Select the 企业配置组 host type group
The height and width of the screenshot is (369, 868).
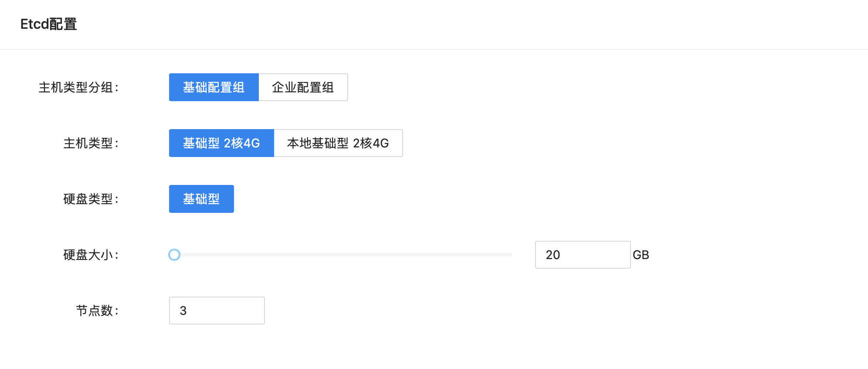click(303, 87)
